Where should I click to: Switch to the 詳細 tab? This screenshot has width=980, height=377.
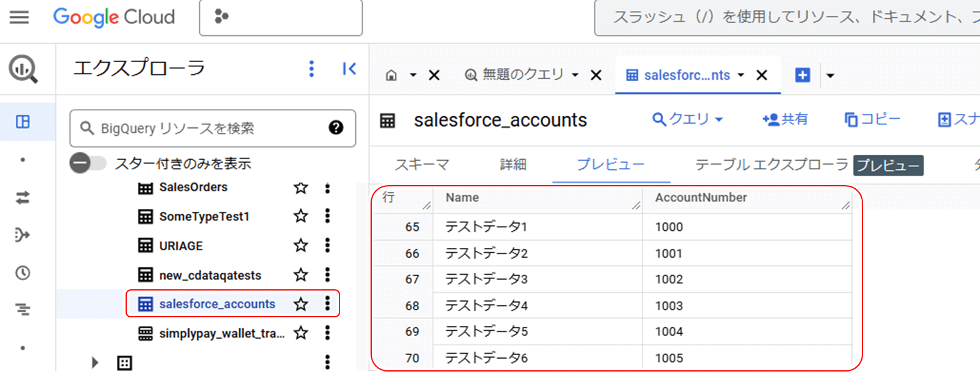coord(513,164)
